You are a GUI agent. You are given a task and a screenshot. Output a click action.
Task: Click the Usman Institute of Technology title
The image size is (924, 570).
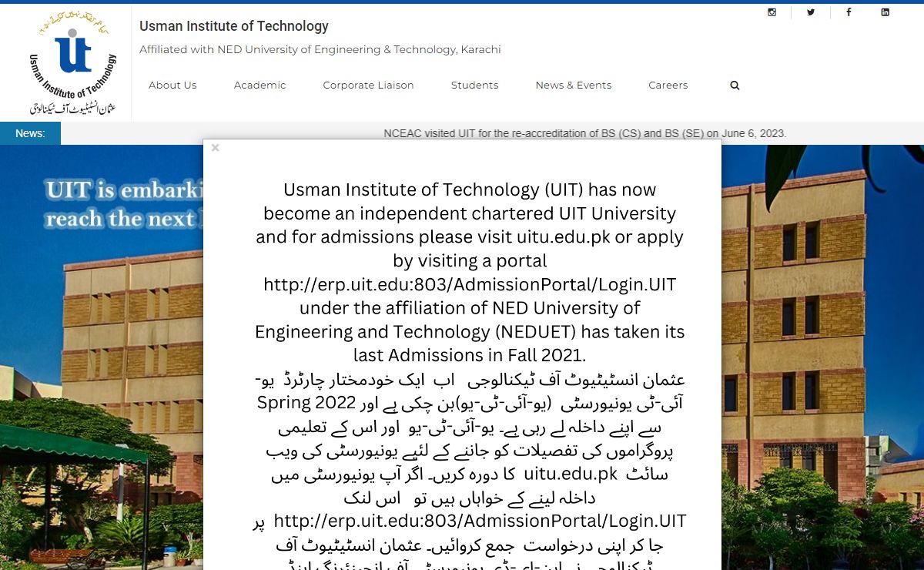234,26
